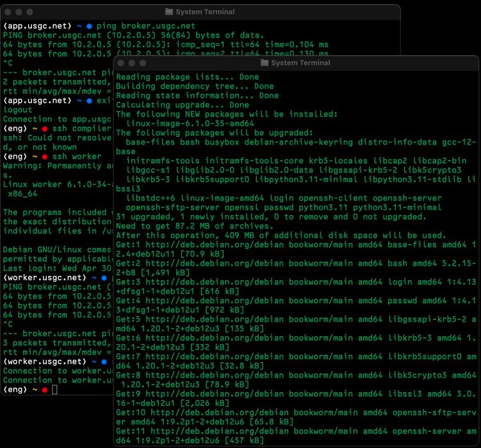The image size is (481, 448).
Task: Minimize the front System Terminal window
Action: click(x=132, y=63)
